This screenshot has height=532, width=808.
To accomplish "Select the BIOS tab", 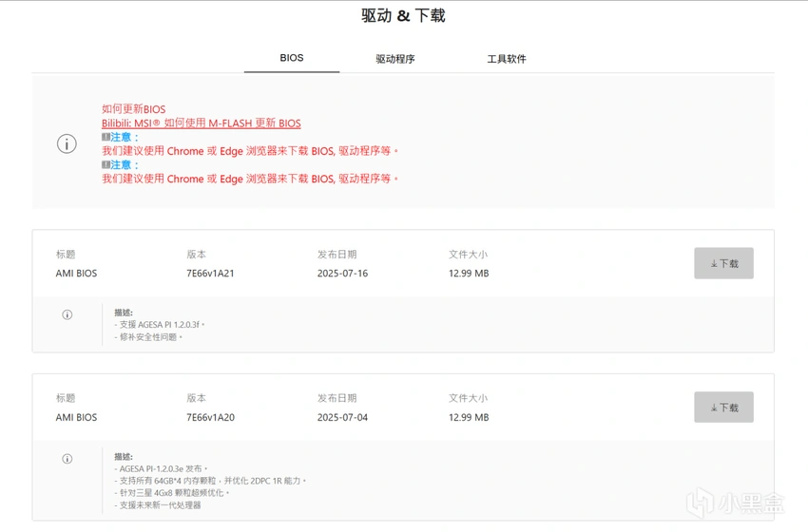I will (292, 58).
